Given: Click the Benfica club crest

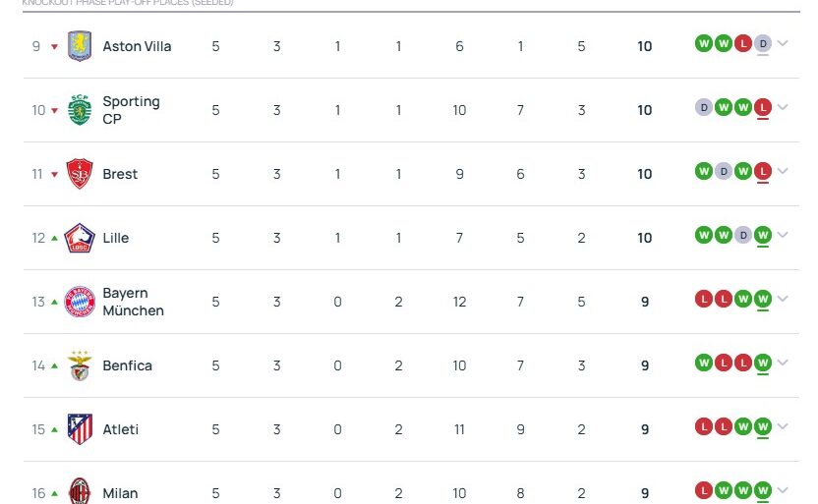Looking at the screenshot, I should pyautogui.click(x=79, y=365).
